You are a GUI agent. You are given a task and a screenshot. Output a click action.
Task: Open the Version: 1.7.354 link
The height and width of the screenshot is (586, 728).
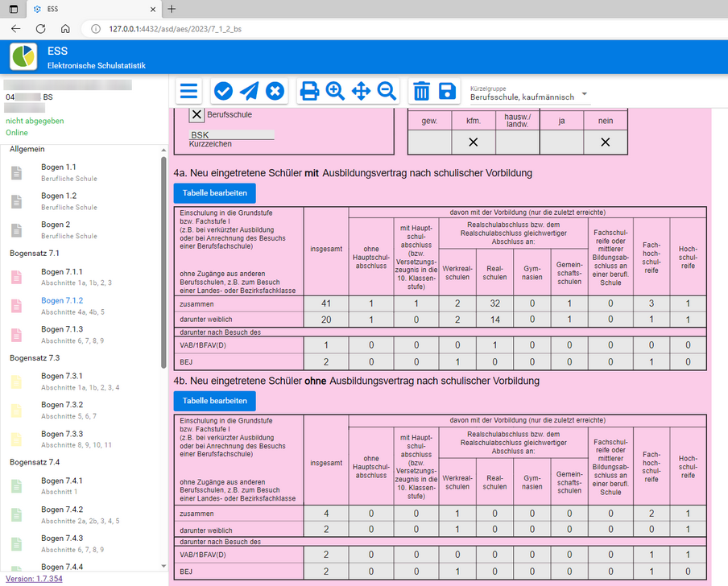click(34, 579)
